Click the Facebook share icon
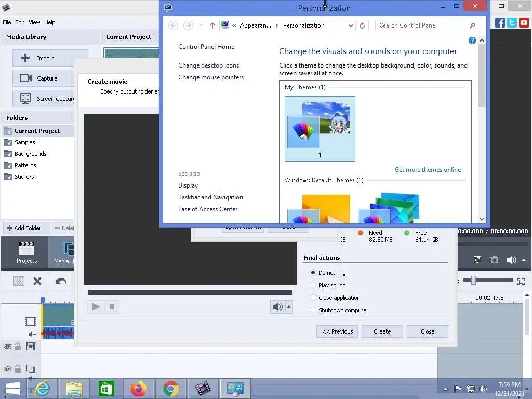 click(500, 23)
